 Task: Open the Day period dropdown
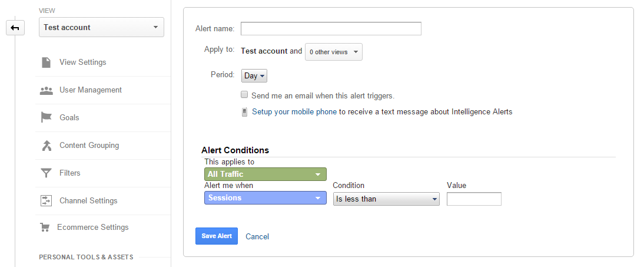click(254, 75)
